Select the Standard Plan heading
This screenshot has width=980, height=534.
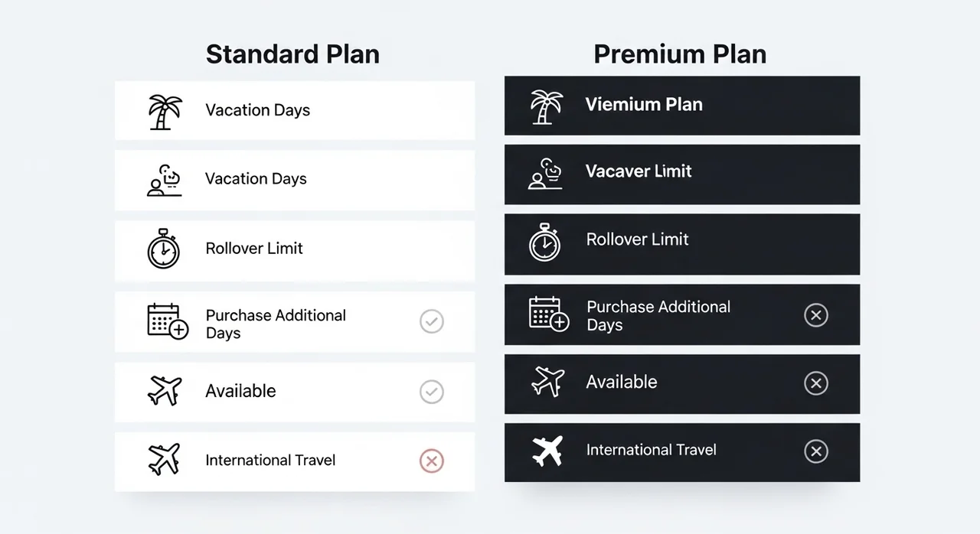[292, 54]
